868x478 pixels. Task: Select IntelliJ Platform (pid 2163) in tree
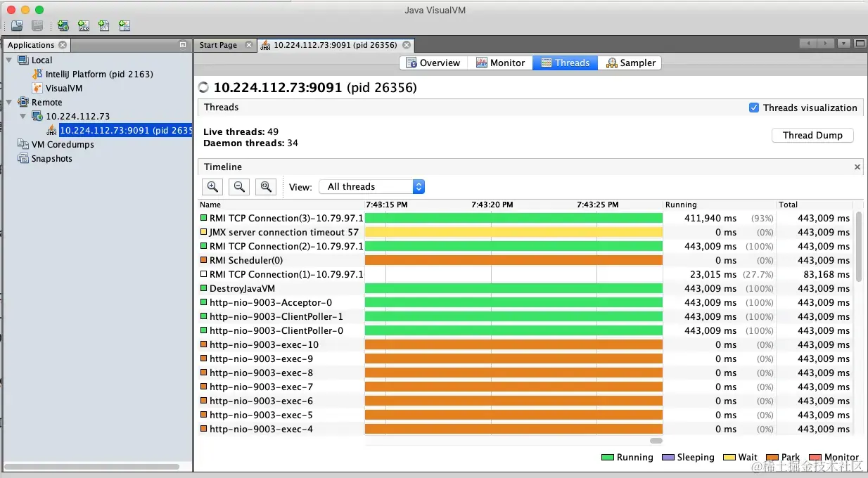(99, 74)
